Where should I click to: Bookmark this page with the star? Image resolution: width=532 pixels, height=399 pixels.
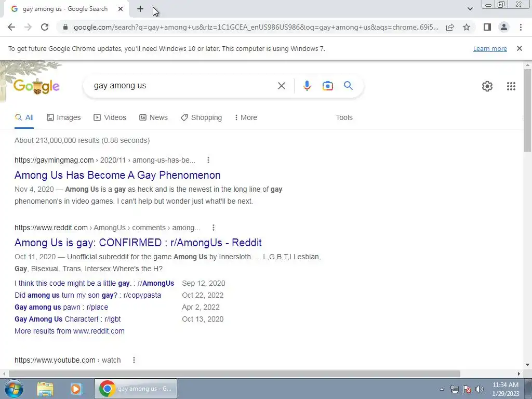[x=467, y=27]
